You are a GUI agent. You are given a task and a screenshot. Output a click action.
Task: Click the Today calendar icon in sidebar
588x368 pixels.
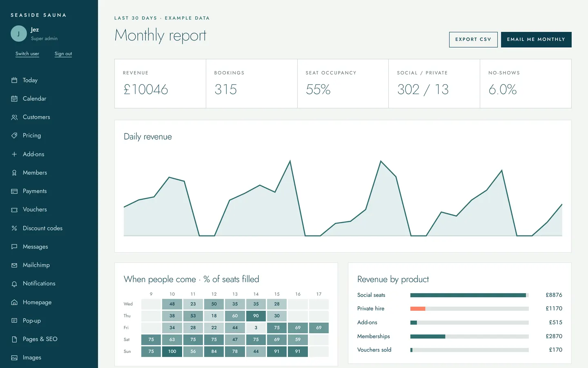(x=14, y=80)
